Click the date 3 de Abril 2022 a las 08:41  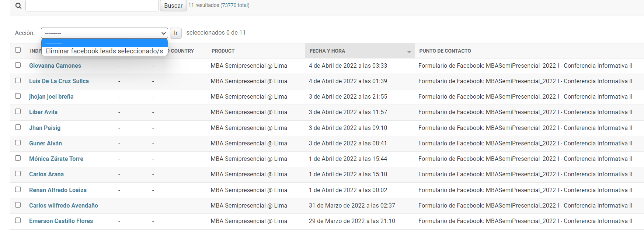tap(348, 143)
